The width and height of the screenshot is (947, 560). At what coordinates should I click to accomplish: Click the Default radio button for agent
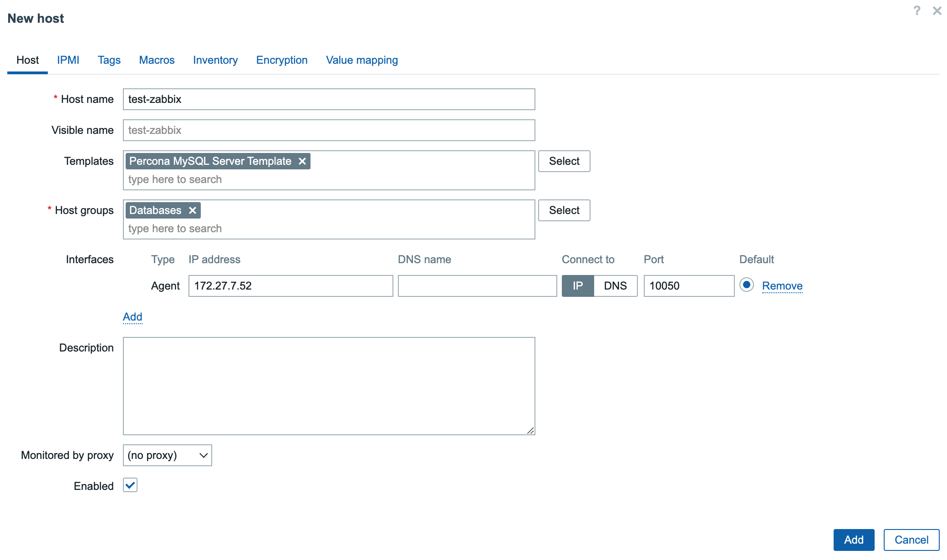(746, 285)
